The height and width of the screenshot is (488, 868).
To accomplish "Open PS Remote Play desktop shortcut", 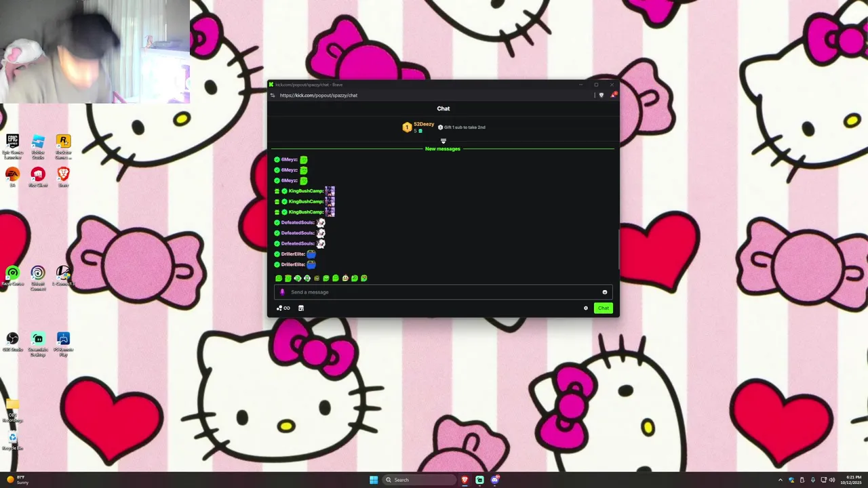I will click(x=63, y=344).
